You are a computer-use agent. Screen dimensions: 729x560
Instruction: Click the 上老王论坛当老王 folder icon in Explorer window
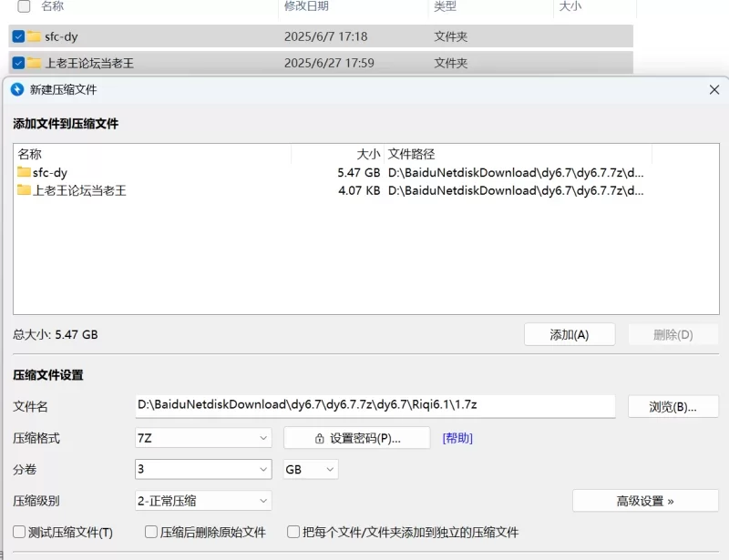pos(34,63)
